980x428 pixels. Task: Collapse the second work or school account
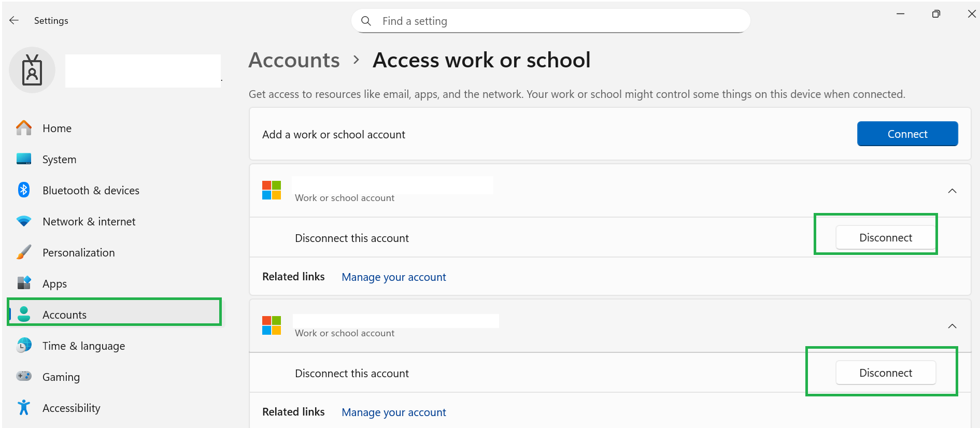[952, 326]
